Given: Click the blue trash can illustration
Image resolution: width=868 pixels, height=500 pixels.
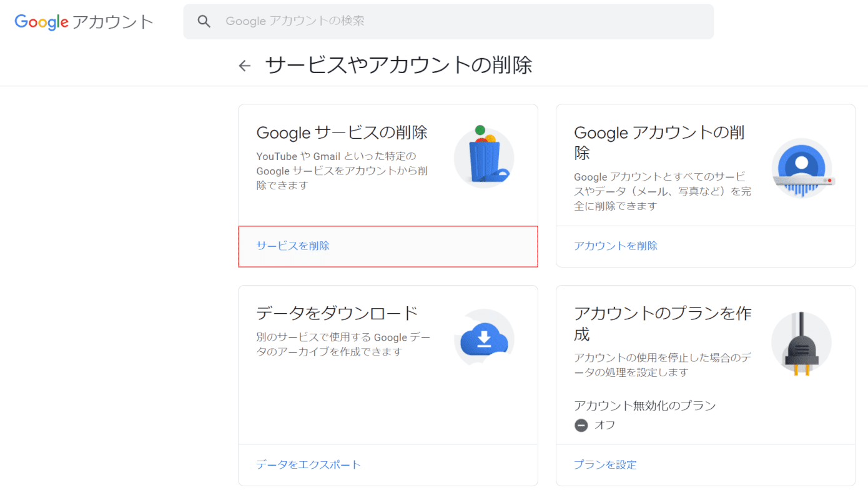Looking at the screenshot, I should click(484, 157).
